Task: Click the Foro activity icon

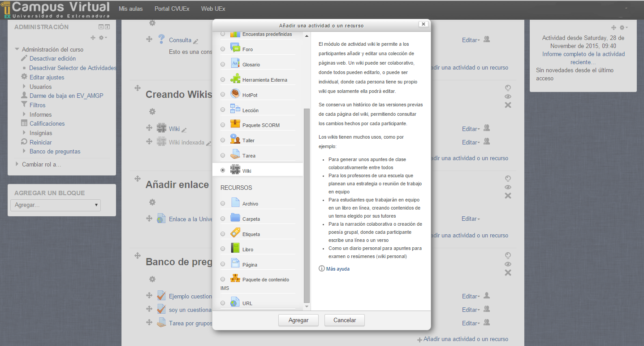Action: point(235,48)
